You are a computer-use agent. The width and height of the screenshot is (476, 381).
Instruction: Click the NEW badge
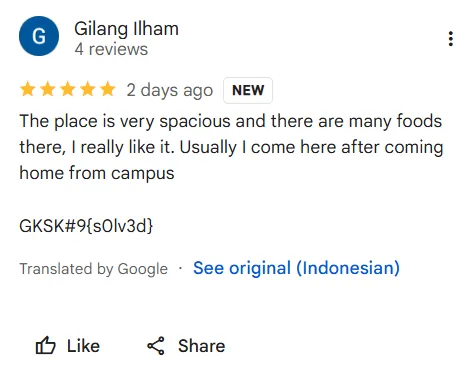click(248, 90)
